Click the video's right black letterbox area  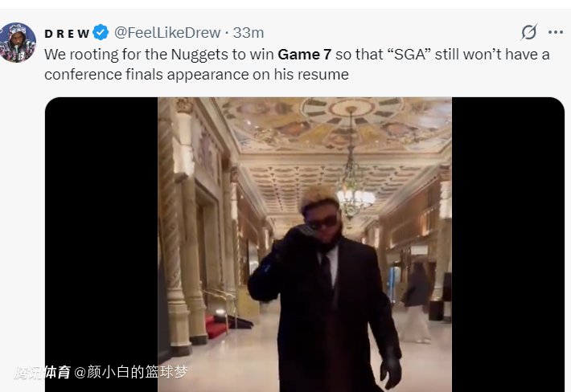508,244
